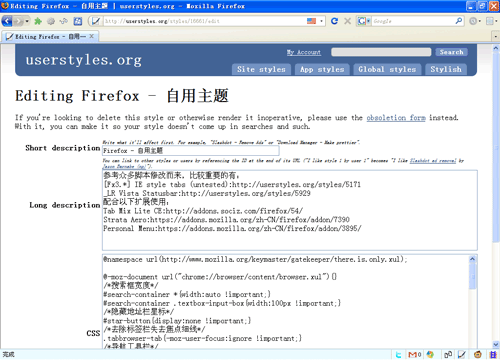Open the address bar history dropdown
This screenshot has width=500, height=360.
(x=321, y=21)
